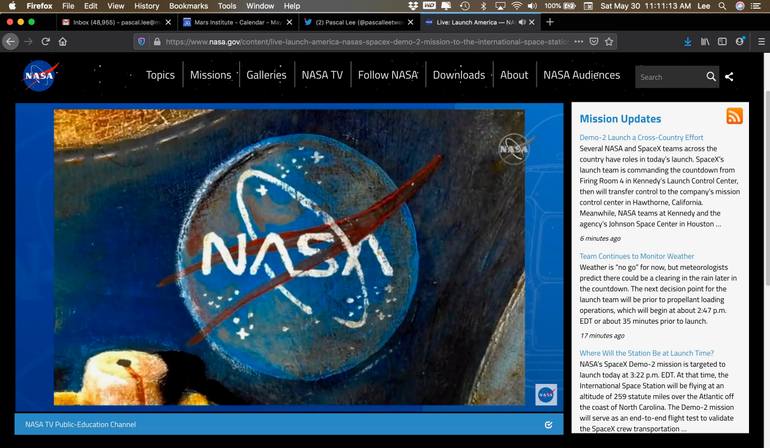Mute audio on the Launch America tab
The height and width of the screenshot is (448, 770).
coord(522,22)
